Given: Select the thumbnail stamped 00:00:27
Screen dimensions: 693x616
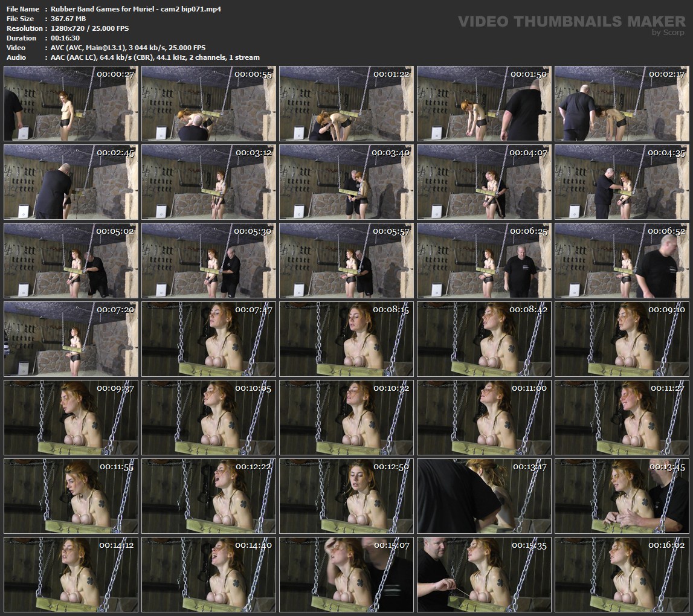Looking at the screenshot, I should (x=71, y=104).
